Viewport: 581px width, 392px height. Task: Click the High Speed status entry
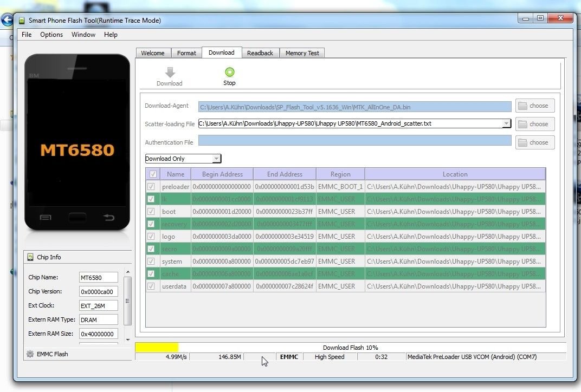click(x=330, y=357)
